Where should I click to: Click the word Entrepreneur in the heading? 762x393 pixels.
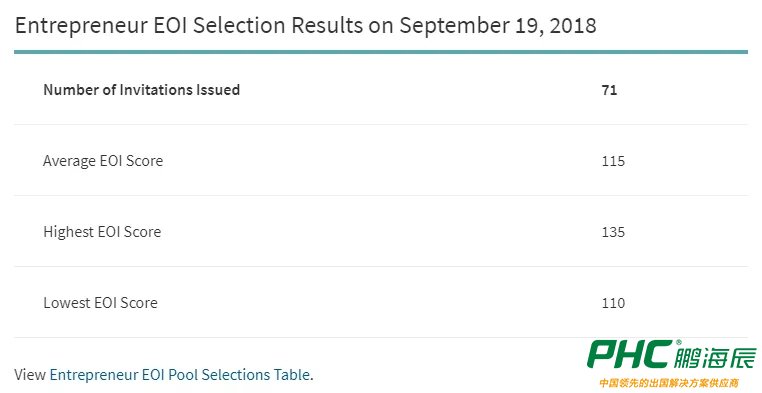[x=81, y=26]
